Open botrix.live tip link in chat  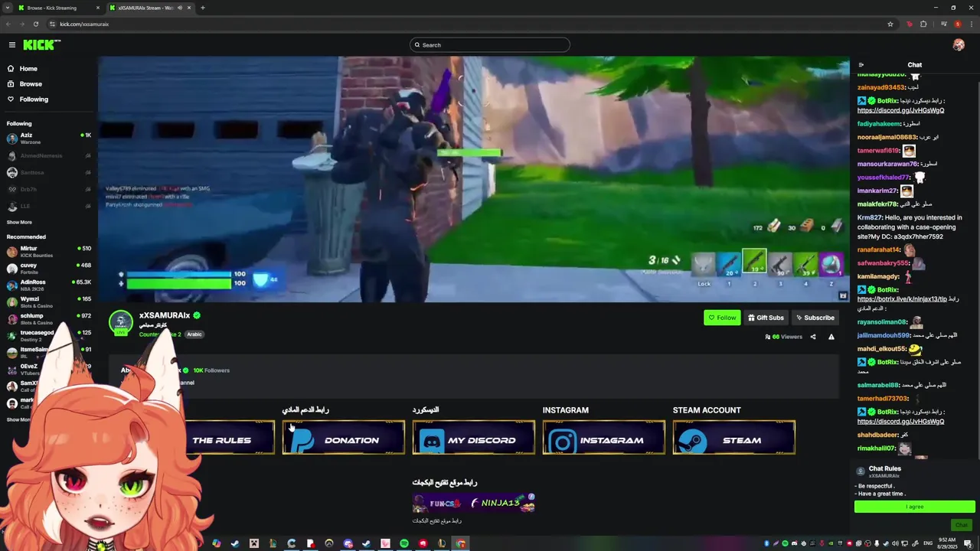coord(902,299)
